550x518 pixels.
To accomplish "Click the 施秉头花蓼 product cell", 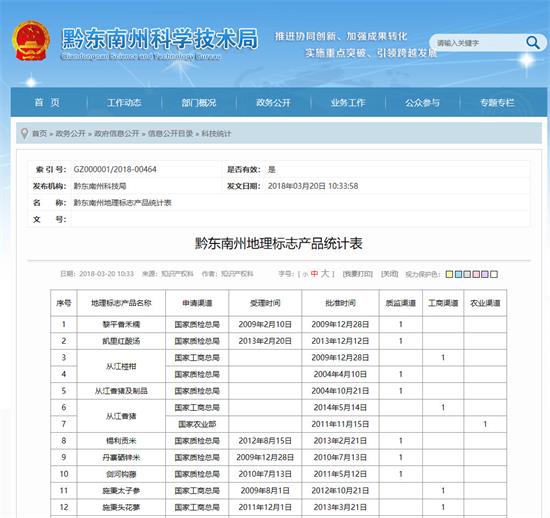I will pyautogui.click(x=121, y=507).
